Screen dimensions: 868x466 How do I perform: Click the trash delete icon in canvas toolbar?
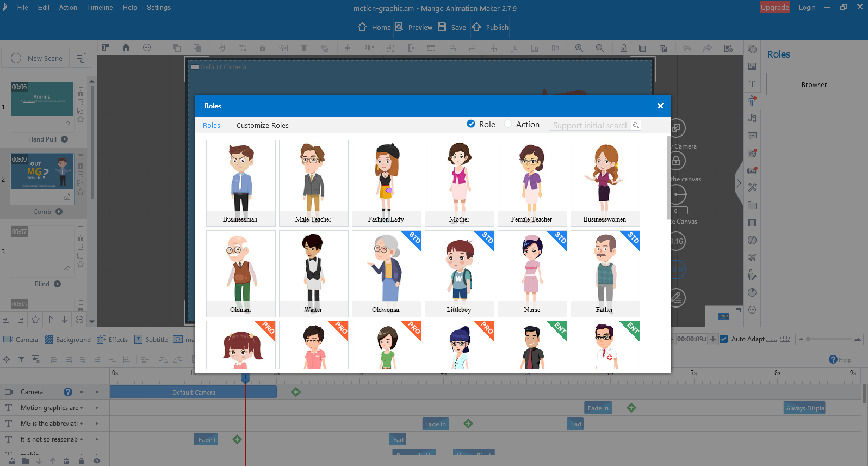304,48
